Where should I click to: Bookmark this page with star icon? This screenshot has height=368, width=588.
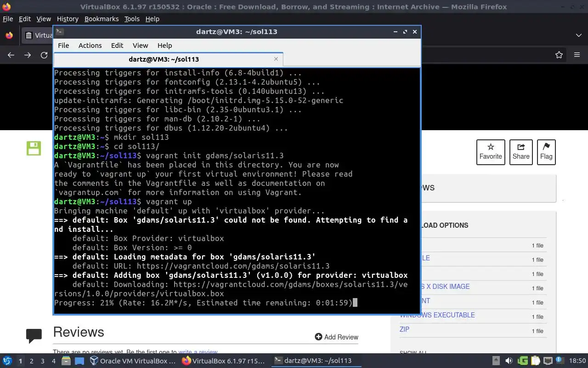pos(559,55)
